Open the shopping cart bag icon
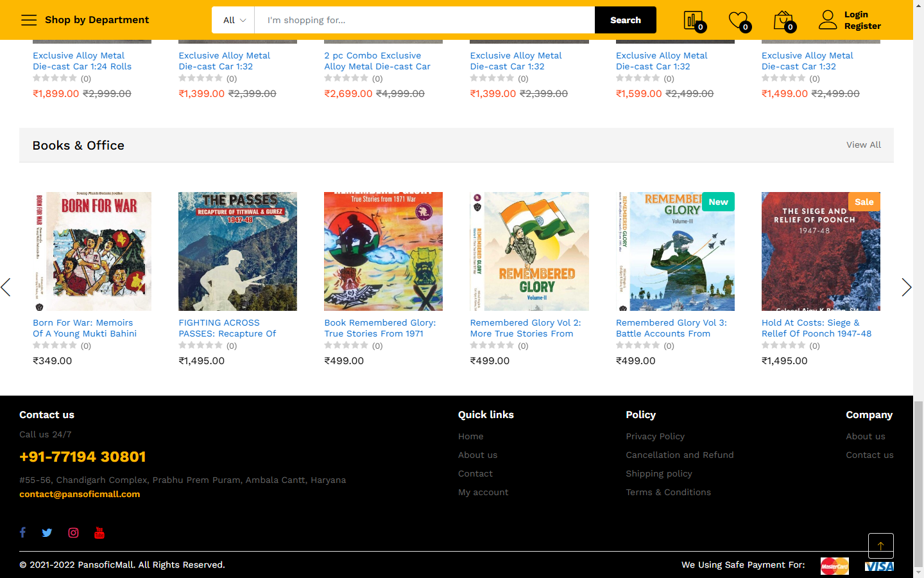 coord(783,21)
